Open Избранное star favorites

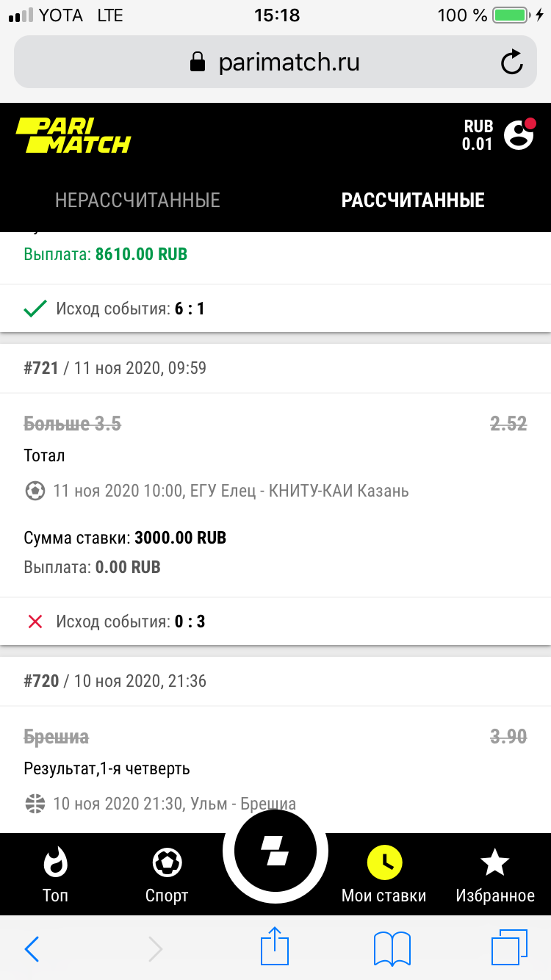pos(494,874)
